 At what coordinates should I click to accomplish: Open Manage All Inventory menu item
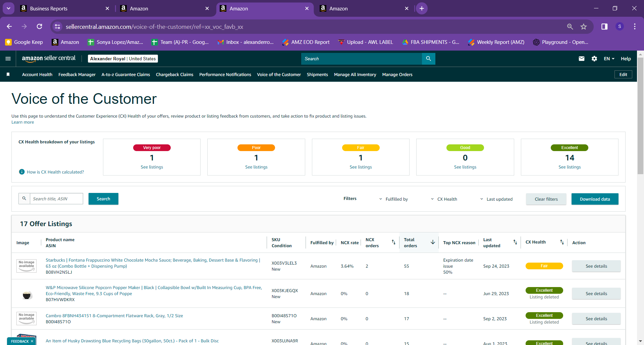click(355, 74)
